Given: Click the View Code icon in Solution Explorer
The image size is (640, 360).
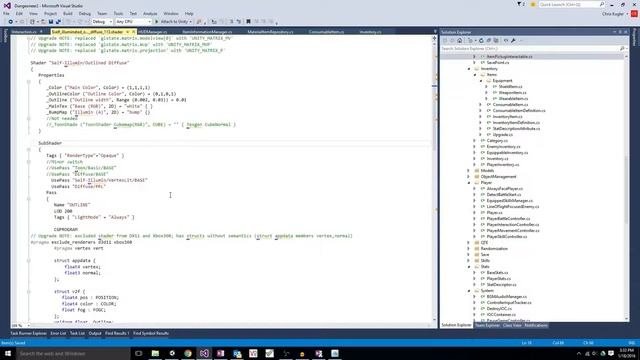Looking at the screenshot, I should coord(506,40).
